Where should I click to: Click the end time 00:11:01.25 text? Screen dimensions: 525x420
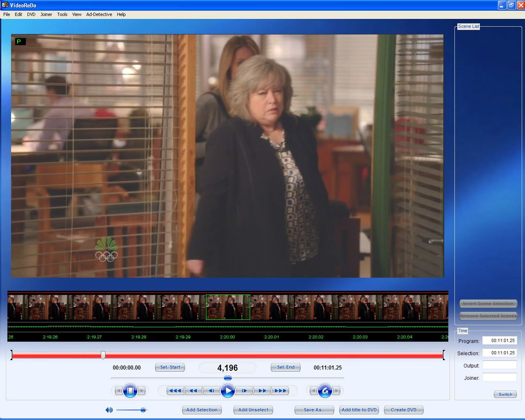coord(328,368)
